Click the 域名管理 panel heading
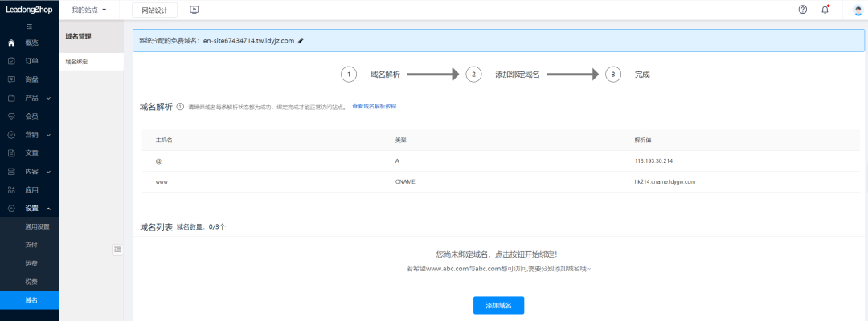This screenshot has width=868, height=321. 78,36
